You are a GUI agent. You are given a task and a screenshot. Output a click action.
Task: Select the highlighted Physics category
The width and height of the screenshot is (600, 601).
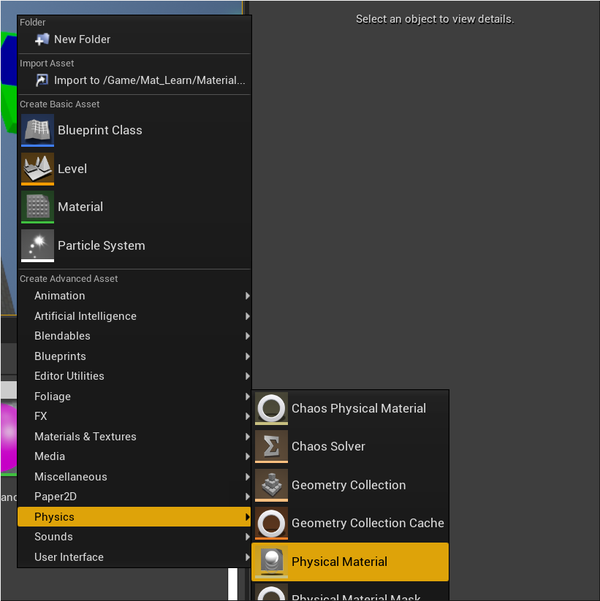coord(134,517)
